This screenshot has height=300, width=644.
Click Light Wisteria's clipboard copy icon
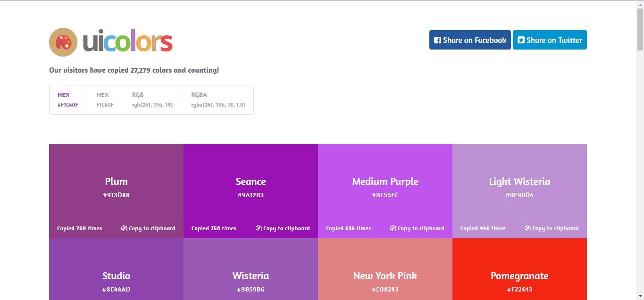tap(527, 228)
